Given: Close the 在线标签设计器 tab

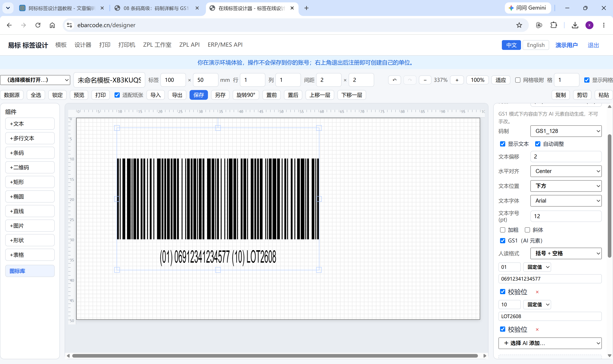Looking at the screenshot, I should [x=292, y=8].
